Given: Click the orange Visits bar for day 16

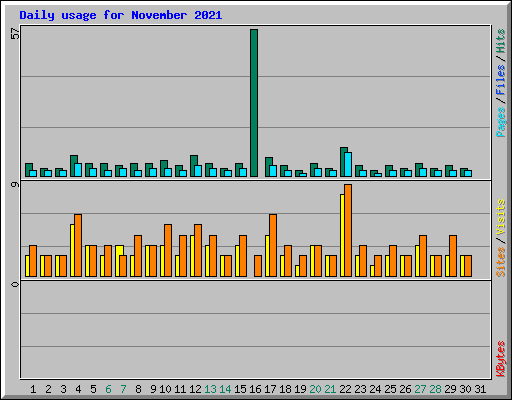Looking at the screenshot, I should click(258, 266).
